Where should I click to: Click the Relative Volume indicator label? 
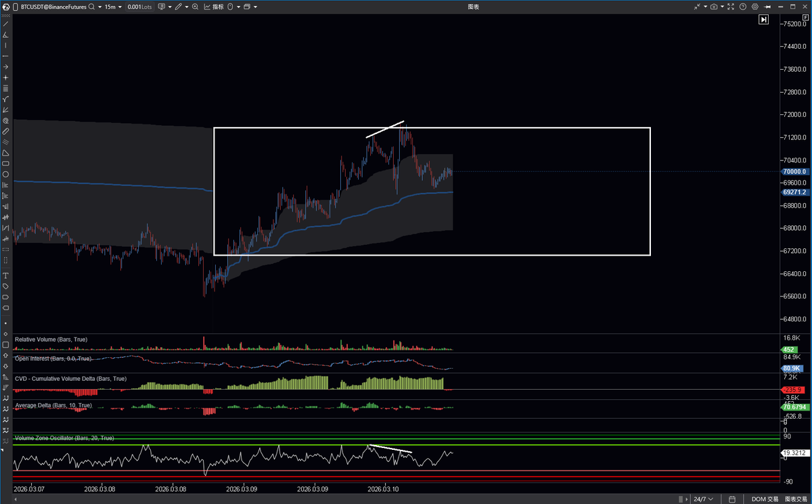click(x=51, y=339)
